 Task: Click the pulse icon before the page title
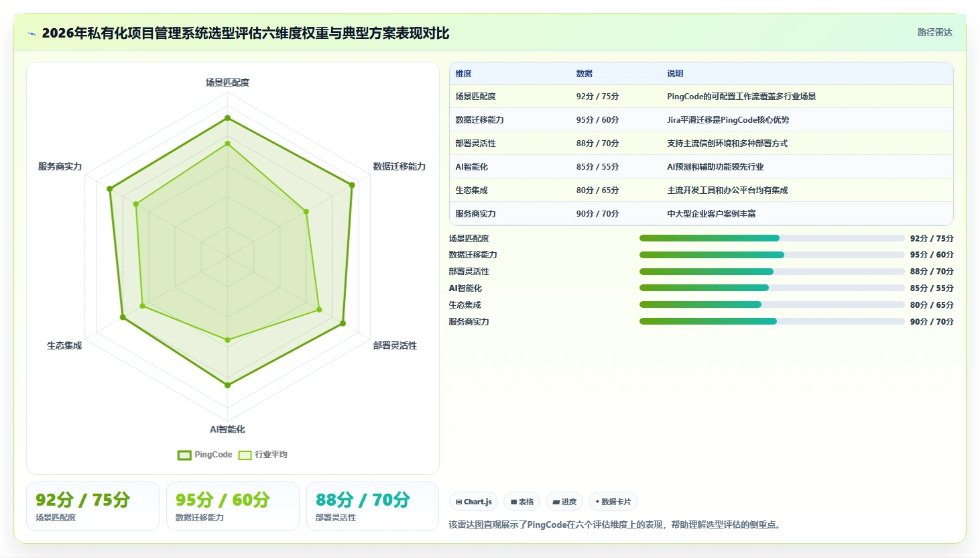pyautogui.click(x=32, y=34)
